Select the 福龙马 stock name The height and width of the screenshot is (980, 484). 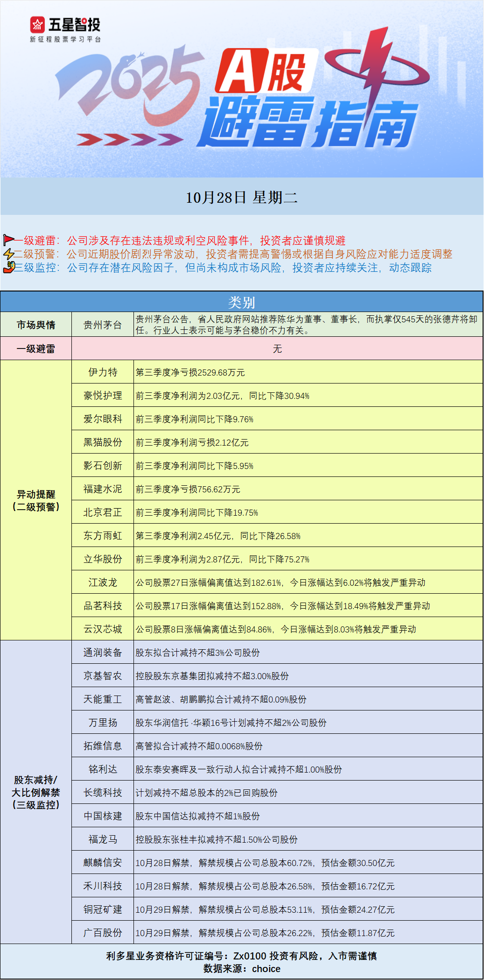103,839
